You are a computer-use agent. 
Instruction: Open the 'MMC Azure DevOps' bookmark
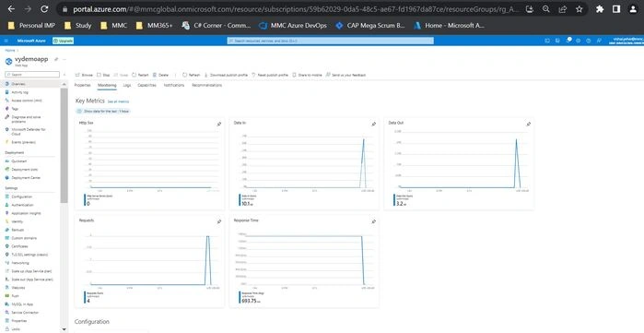point(293,26)
